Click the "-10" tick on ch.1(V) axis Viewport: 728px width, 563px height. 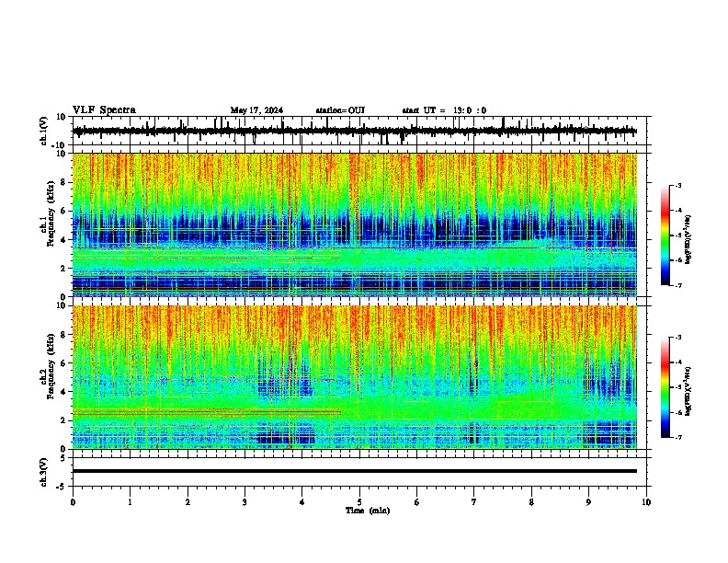pyautogui.click(x=59, y=145)
